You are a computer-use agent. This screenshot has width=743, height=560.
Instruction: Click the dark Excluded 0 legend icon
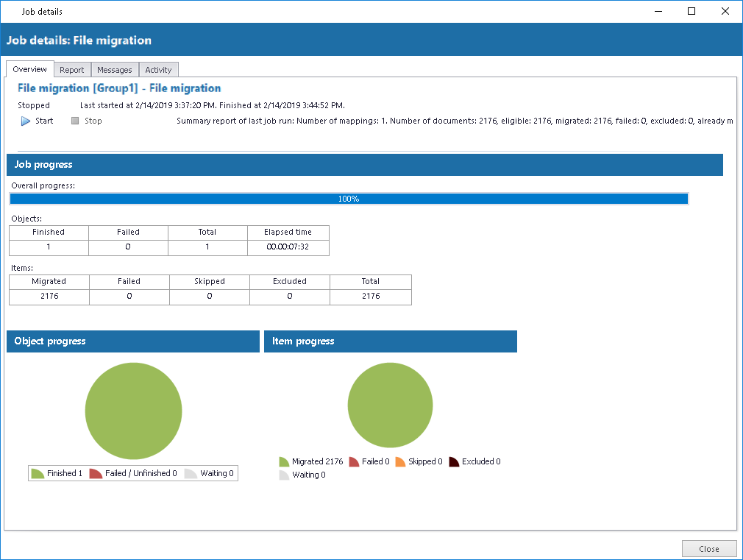pyautogui.click(x=454, y=462)
